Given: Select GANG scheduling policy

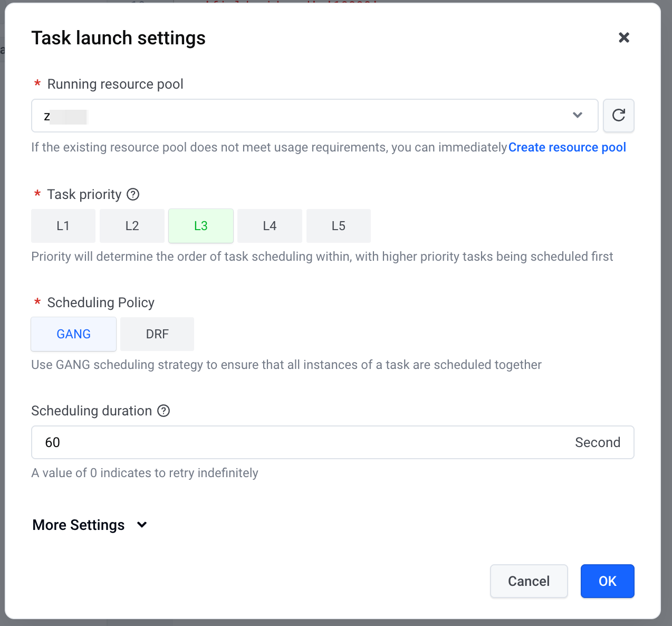Looking at the screenshot, I should click(x=74, y=334).
